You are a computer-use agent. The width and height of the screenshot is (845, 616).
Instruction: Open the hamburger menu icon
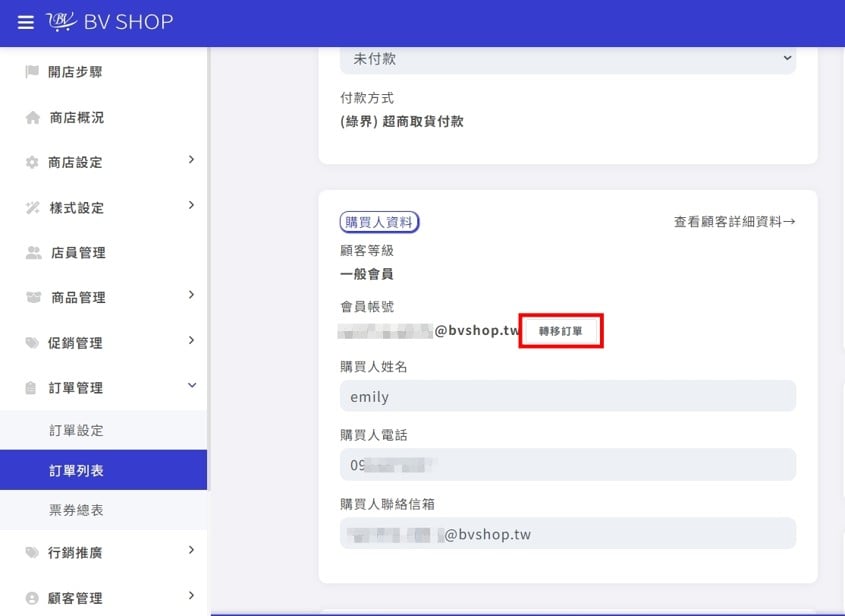click(25, 23)
